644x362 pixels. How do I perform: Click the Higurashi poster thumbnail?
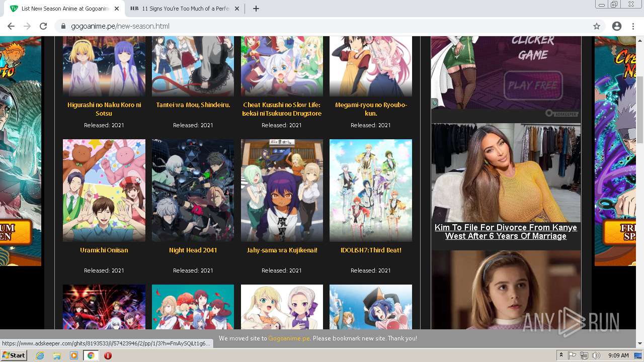pos(104,66)
